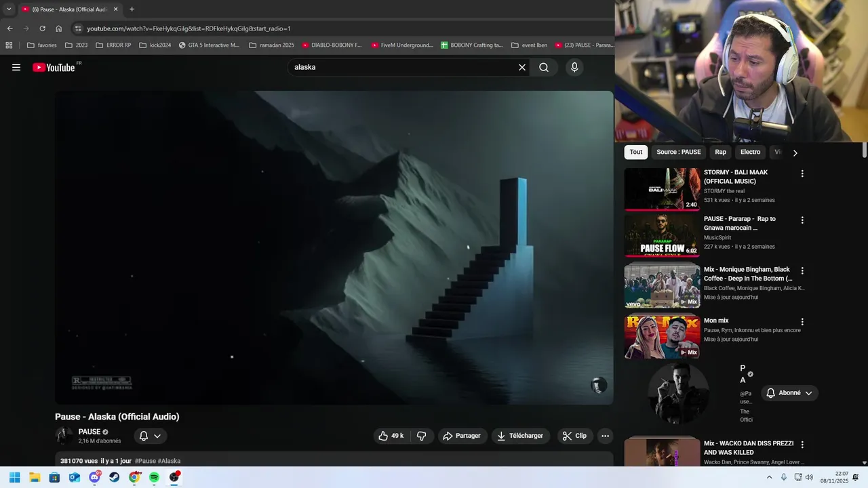This screenshot has width=868, height=488.
Task: Open the 2023 bookmark folder
Action: (76, 45)
